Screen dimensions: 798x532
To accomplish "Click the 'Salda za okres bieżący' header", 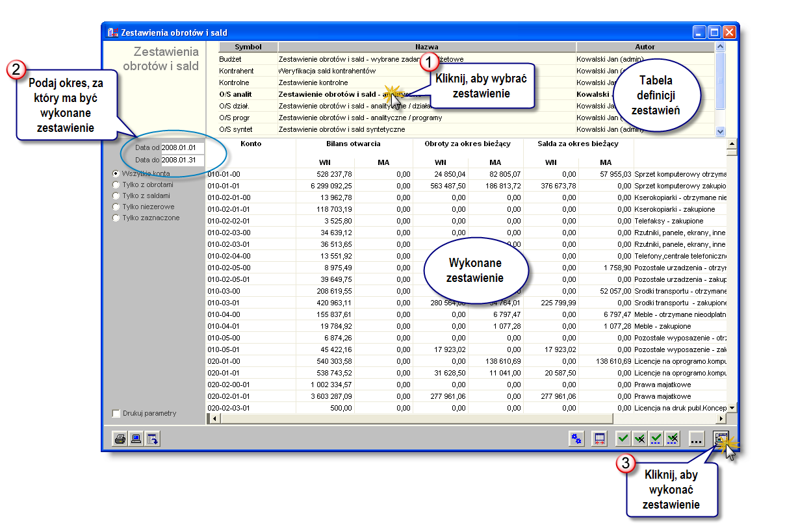I will (578, 144).
